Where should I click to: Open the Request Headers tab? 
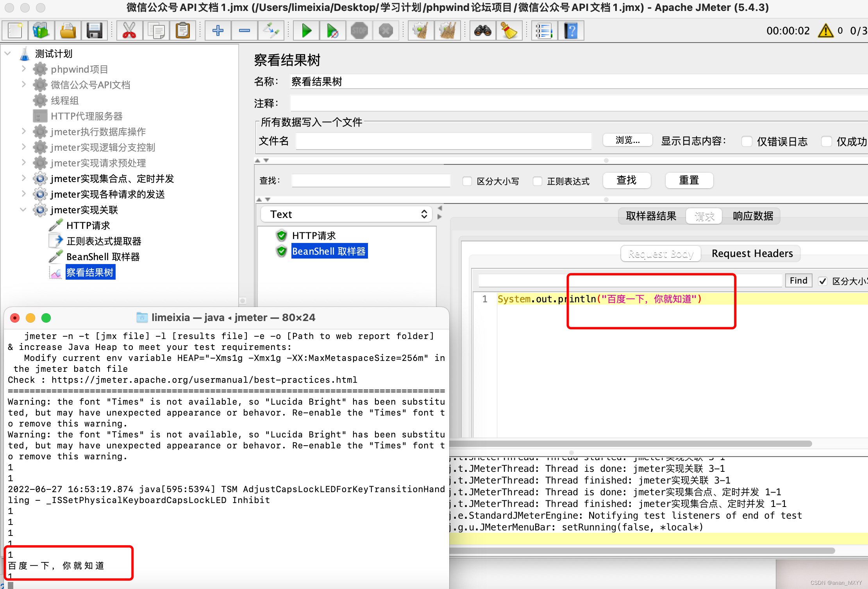752,253
